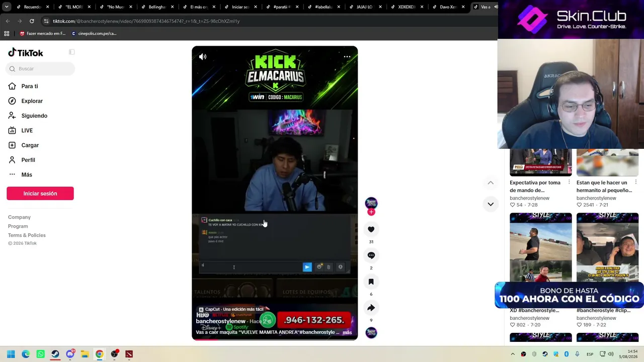Follow creator via the red plus badge
644x362 pixels.
[371, 212]
